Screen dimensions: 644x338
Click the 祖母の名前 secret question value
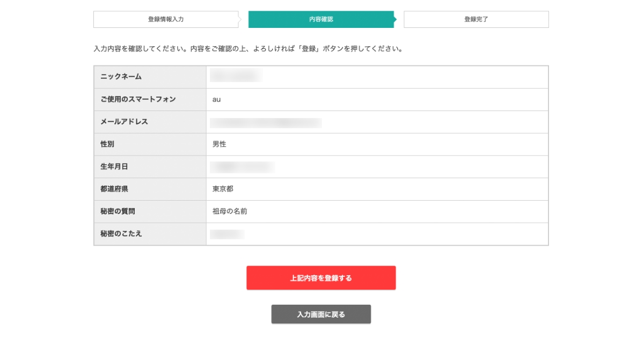230,211
